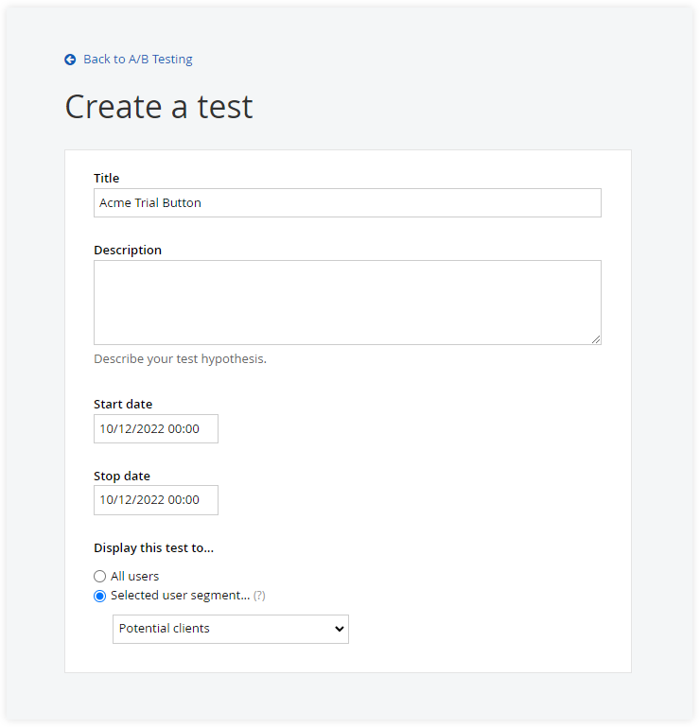
Task: Click the Description field label
Action: pyautogui.click(x=128, y=251)
